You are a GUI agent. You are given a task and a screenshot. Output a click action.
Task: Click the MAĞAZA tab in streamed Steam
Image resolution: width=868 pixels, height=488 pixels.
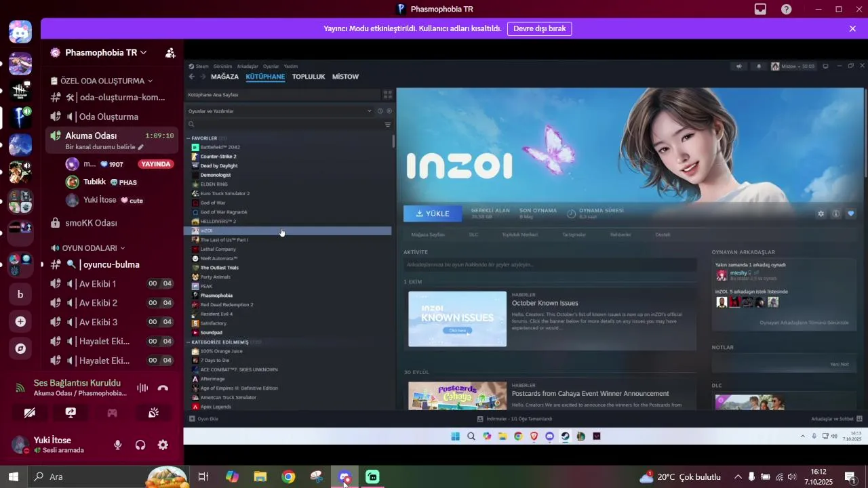(x=224, y=77)
